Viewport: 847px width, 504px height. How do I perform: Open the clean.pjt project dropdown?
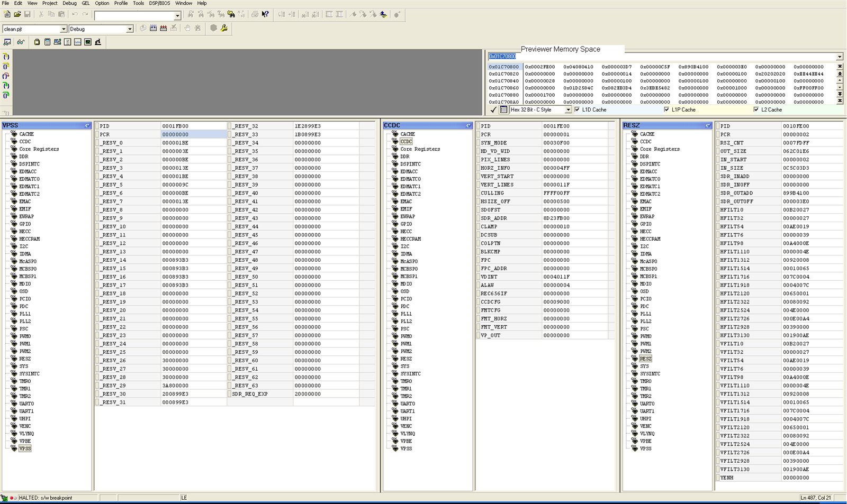64,29
